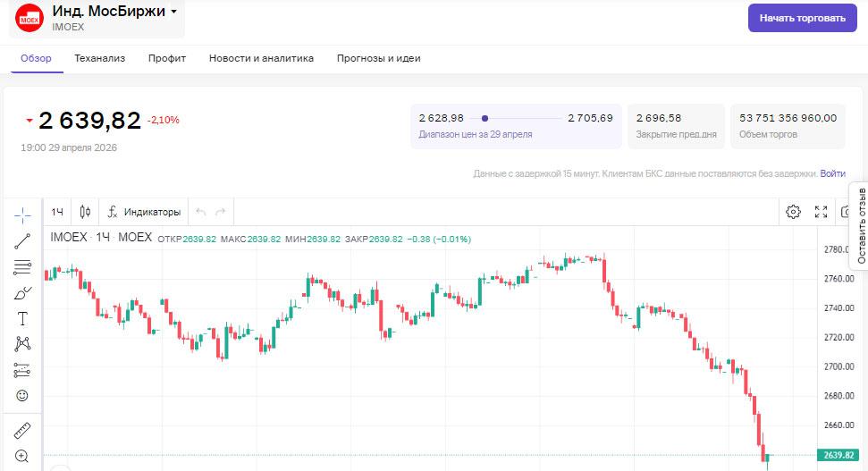Open the candlestick chart type menu
This screenshot has height=471, width=868.
(85, 212)
